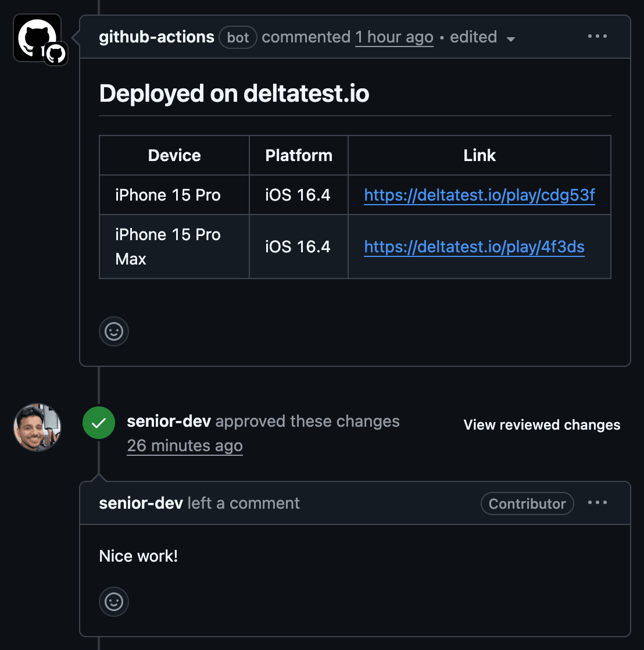Select the 'iPhone 15 Pro Max' cell

tap(174, 247)
